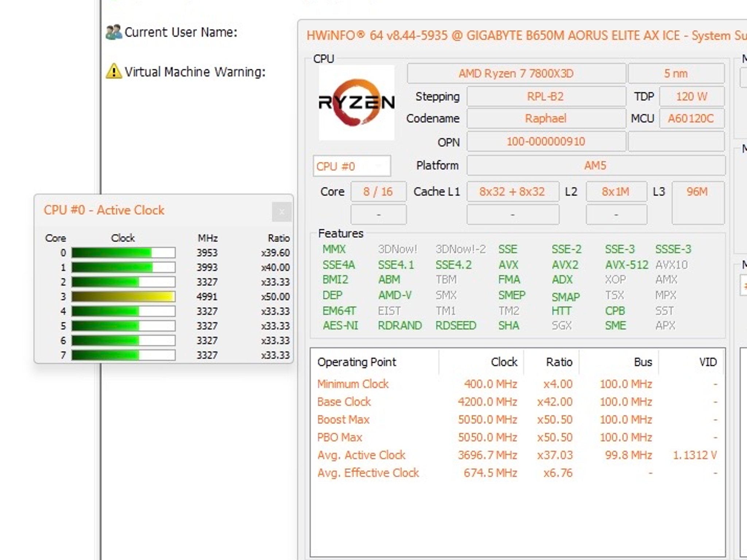This screenshot has width=747, height=560.
Task: Click the AMD-V feature label
Action: click(x=395, y=295)
